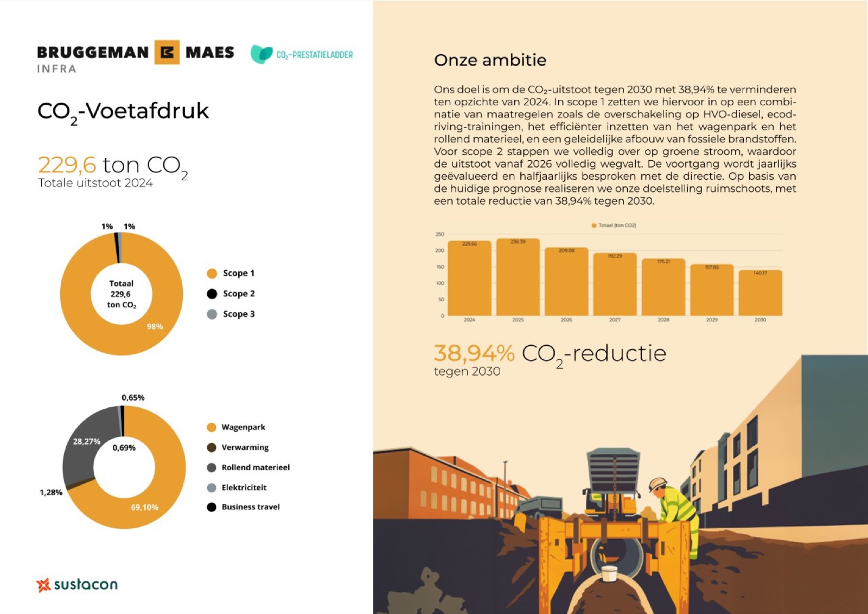The height and width of the screenshot is (614, 868).
Task: Click the Bruggeman Maes orange logo emblem
Action: [x=167, y=52]
